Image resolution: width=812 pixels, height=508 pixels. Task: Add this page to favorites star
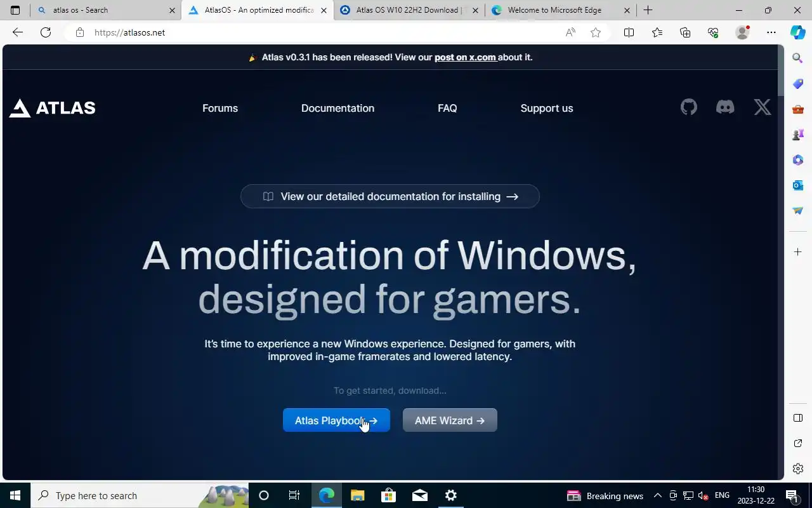(x=596, y=32)
